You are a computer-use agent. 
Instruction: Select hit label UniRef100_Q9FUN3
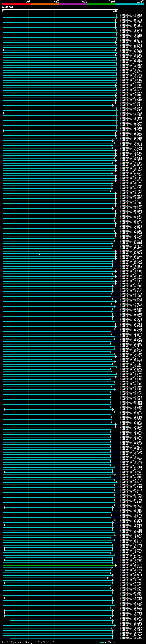pos(131,78)
